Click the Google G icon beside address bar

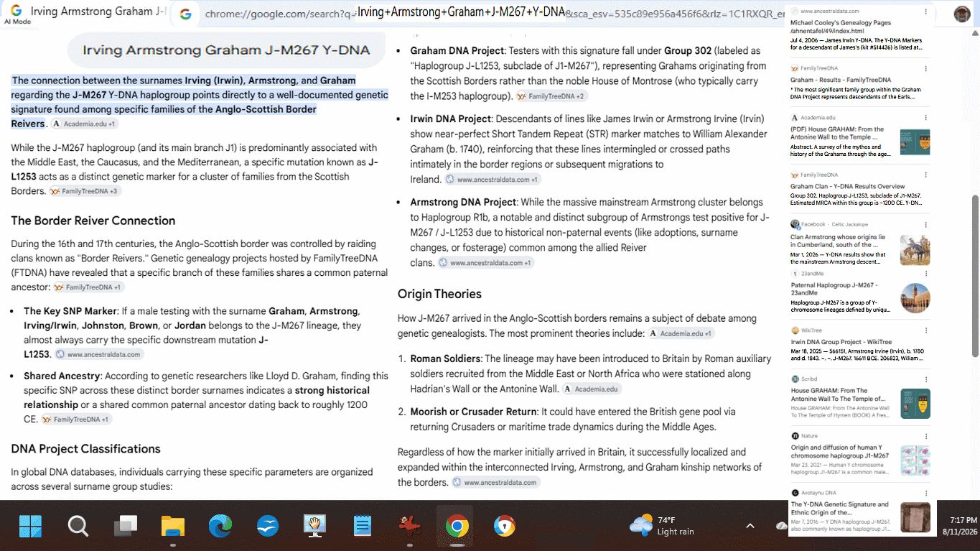(x=185, y=14)
